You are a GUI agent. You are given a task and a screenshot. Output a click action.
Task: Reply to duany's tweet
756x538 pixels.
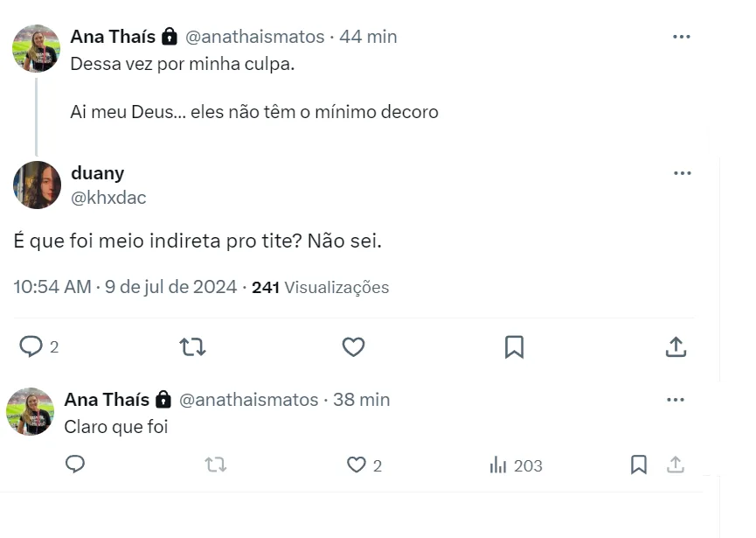pyautogui.click(x=31, y=346)
